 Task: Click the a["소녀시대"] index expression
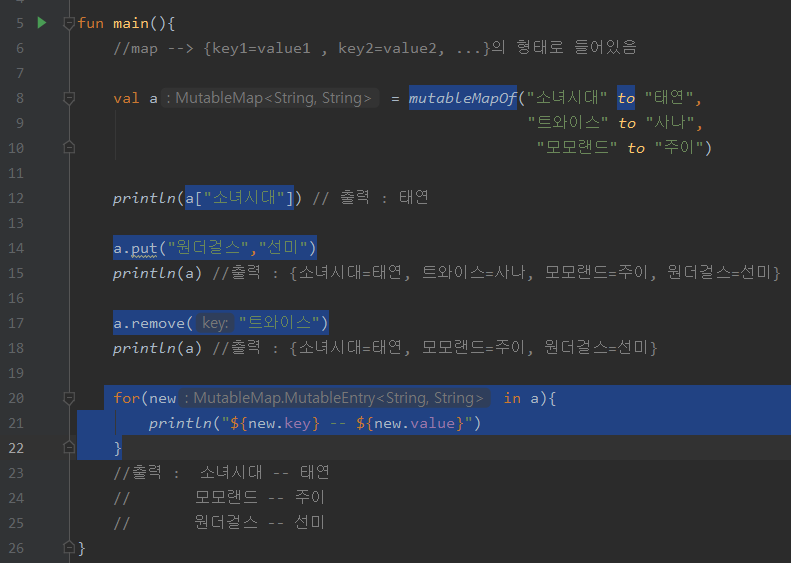coord(239,198)
